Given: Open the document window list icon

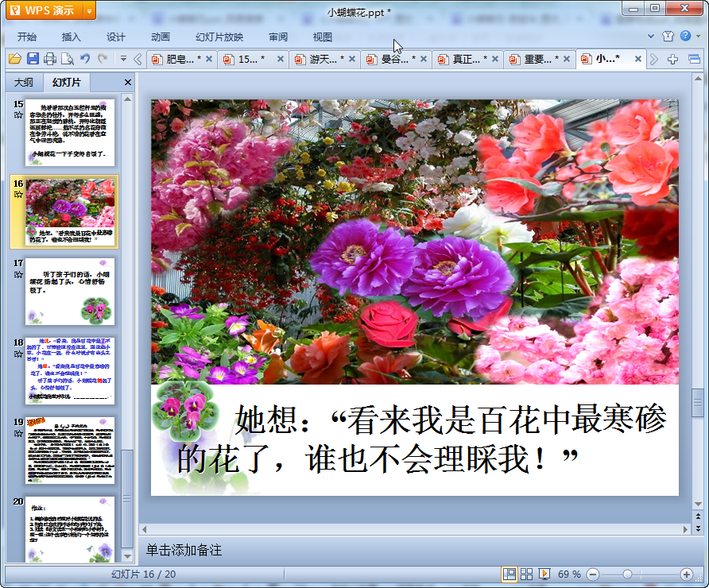Looking at the screenshot, I should coord(694,59).
